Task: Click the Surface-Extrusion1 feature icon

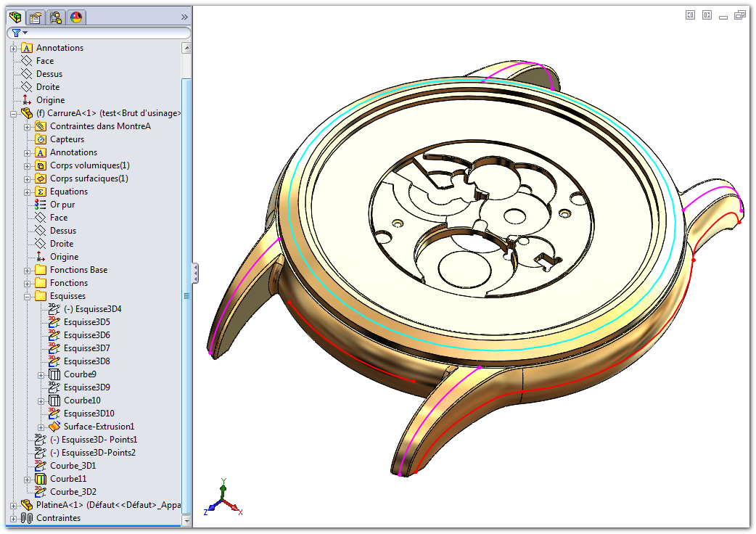Action: point(54,427)
